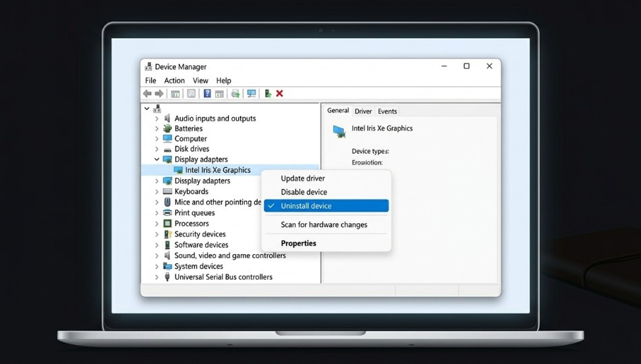Open the View menu

pos(200,80)
